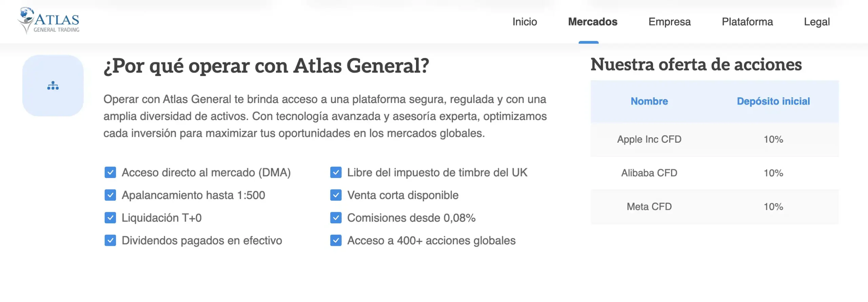This screenshot has height=302, width=868.
Task: Uncheck Acceso a 400+ acciones globales
Action: (x=335, y=241)
